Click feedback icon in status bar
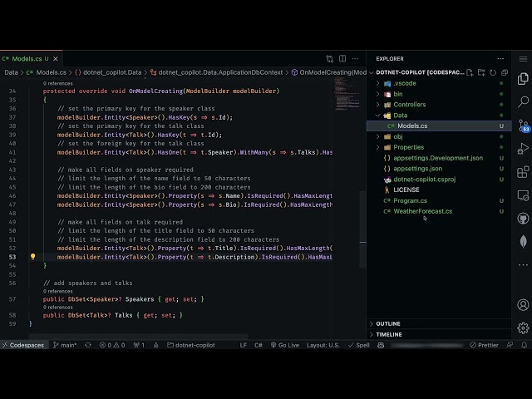532x399 pixels. tap(510, 345)
